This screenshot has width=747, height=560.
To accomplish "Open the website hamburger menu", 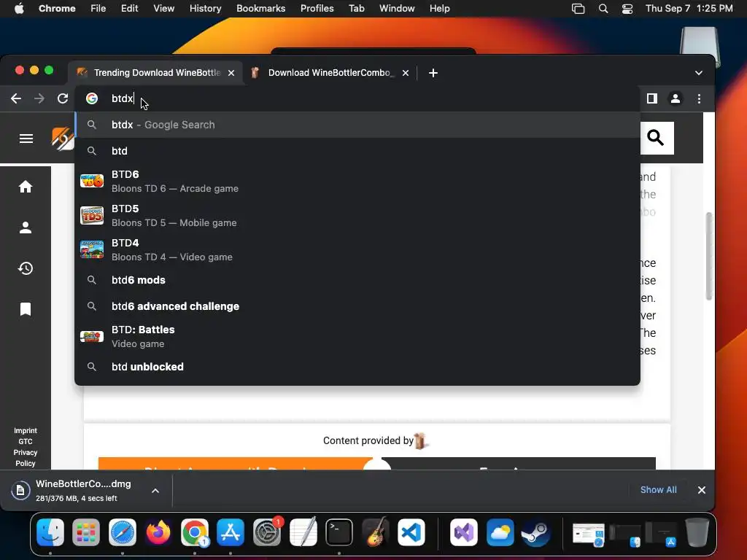I will 26,139.
